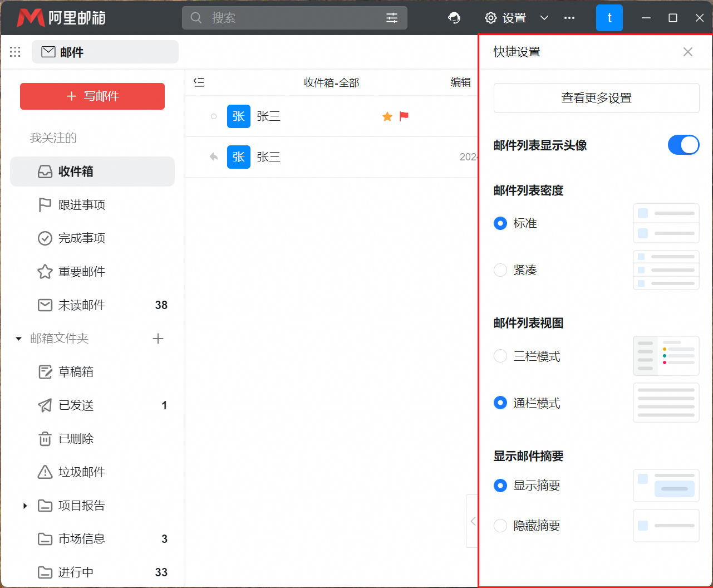Expand the settings dropdown chevron
The height and width of the screenshot is (588, 713).
tap(544, 18)
